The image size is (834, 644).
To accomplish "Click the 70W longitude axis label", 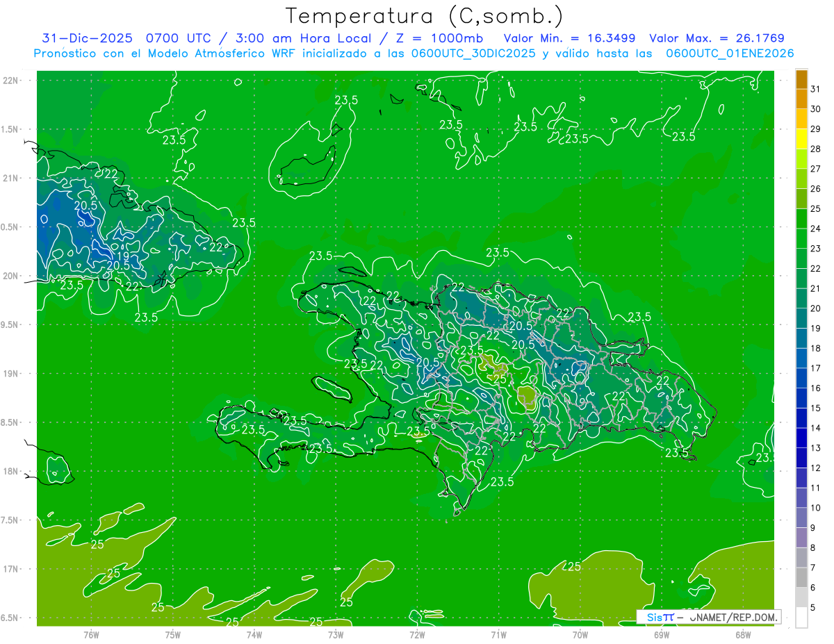I will tap(580, 634).
